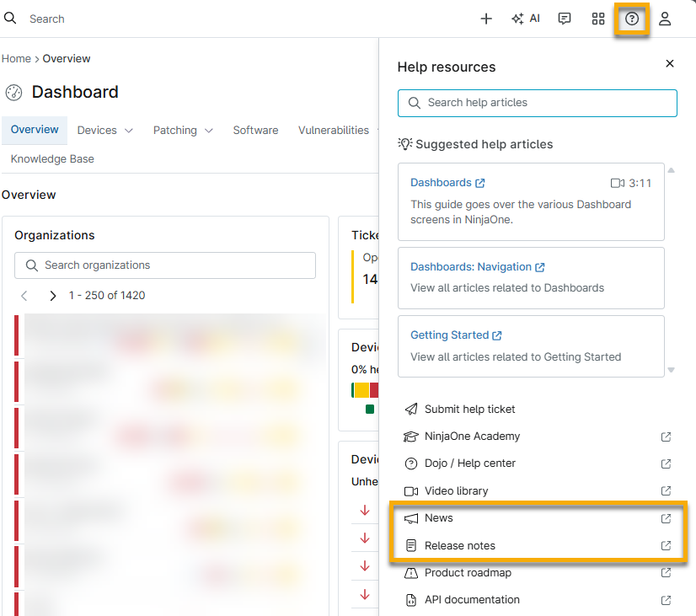Open the AI assistant sparkle icon
Viewport: 696px width, 616px height.
coord(525,19)
